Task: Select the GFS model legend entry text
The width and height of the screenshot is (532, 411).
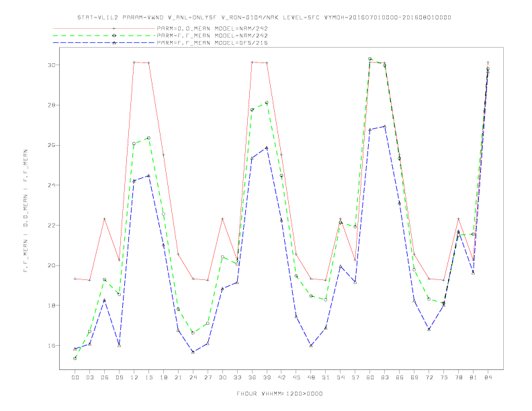Action: (212, 43)
